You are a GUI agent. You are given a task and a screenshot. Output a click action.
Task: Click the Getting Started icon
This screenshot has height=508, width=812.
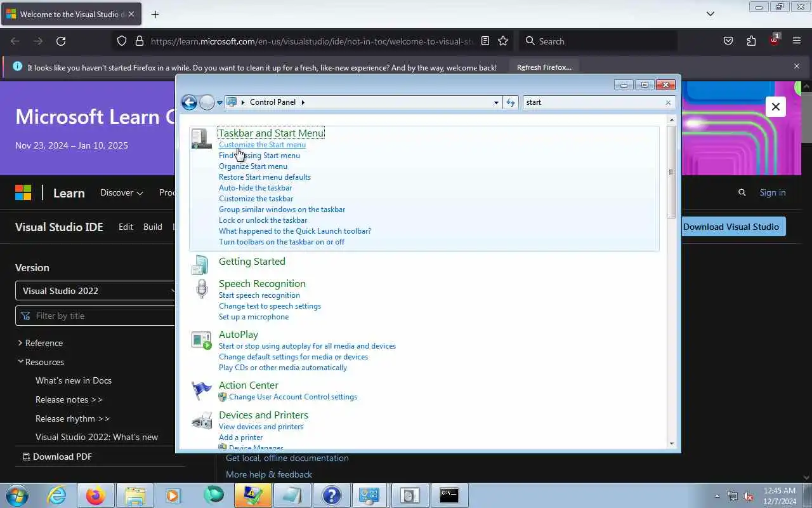tap(201, 265)
